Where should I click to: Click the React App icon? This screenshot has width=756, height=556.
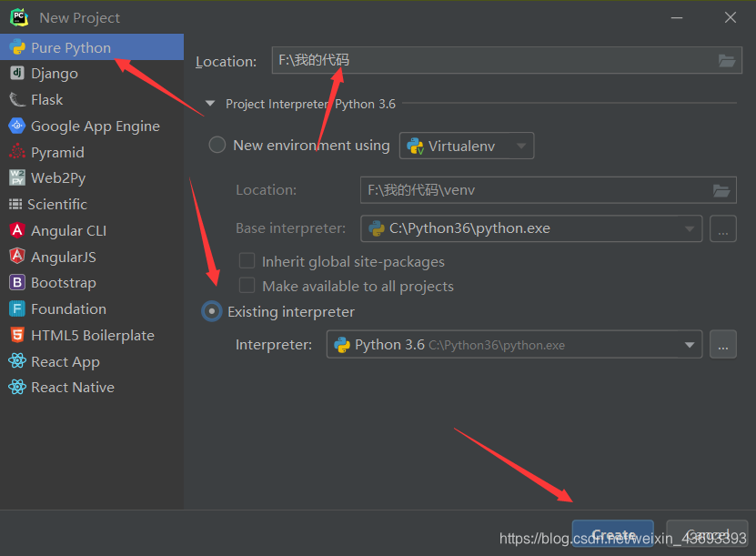pos(17,360)
